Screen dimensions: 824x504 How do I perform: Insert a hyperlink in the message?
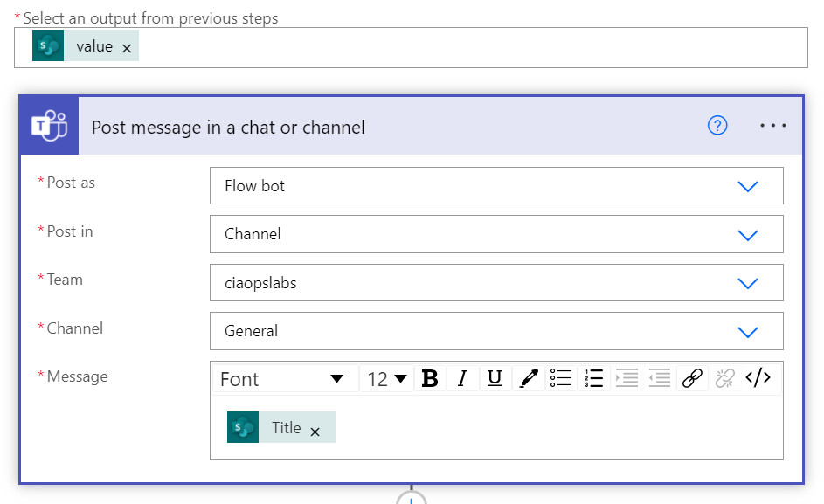tap(692, 378)
